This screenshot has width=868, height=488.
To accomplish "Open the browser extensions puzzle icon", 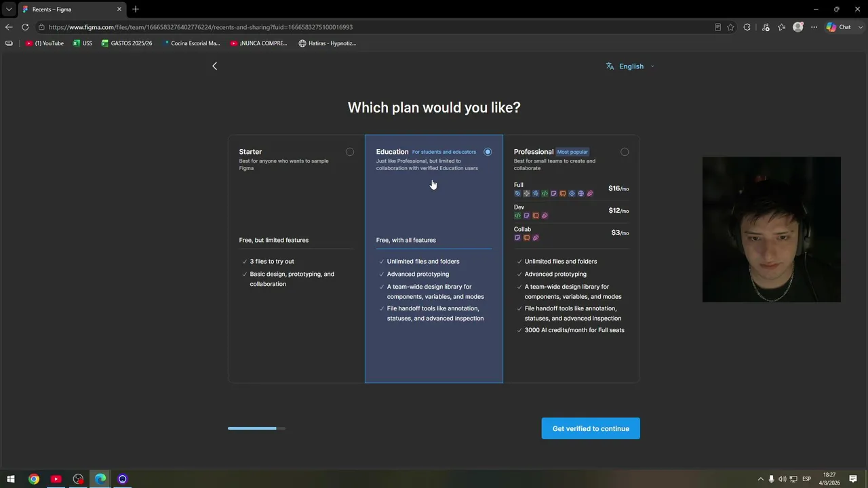I will click(747, 27).
